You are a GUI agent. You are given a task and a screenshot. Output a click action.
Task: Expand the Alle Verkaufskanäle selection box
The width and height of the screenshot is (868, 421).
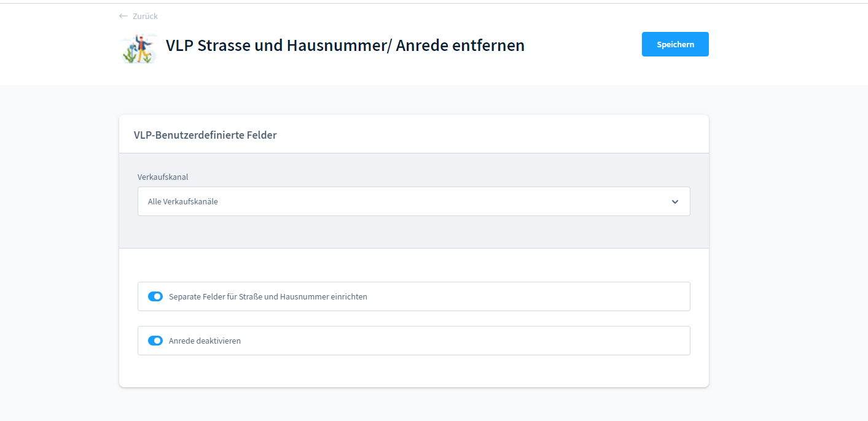tap(413, 201)
